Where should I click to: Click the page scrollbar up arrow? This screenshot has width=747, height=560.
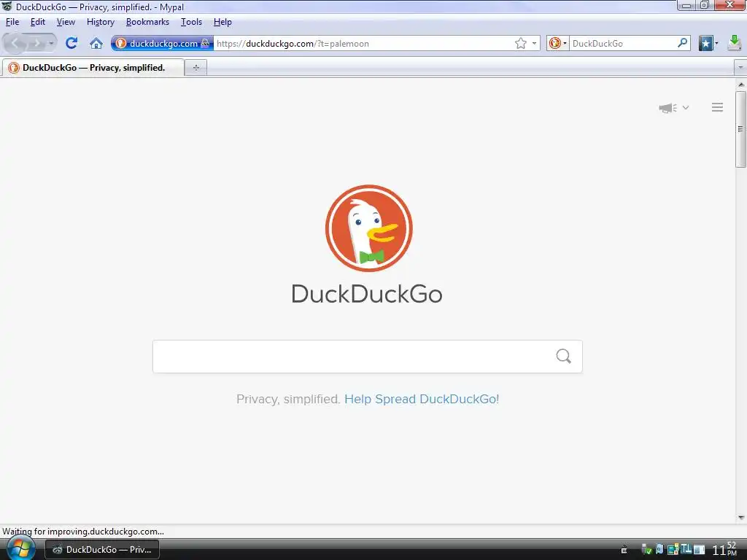tap(741, 85)
